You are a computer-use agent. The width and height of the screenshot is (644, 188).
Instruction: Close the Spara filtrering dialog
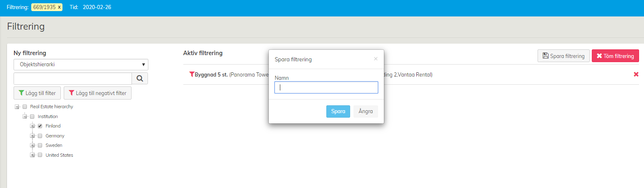[x=375, y=59]
